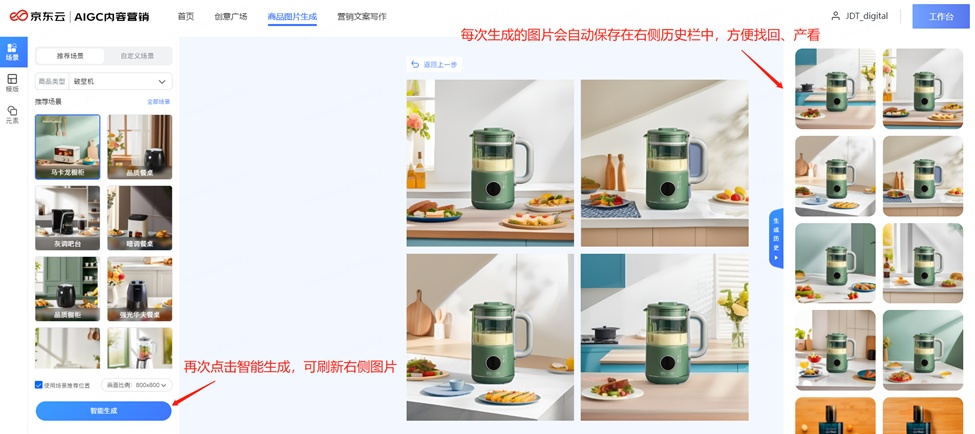
Task: Go to 营销文案写作 nav tab
Action: point(361,17)
